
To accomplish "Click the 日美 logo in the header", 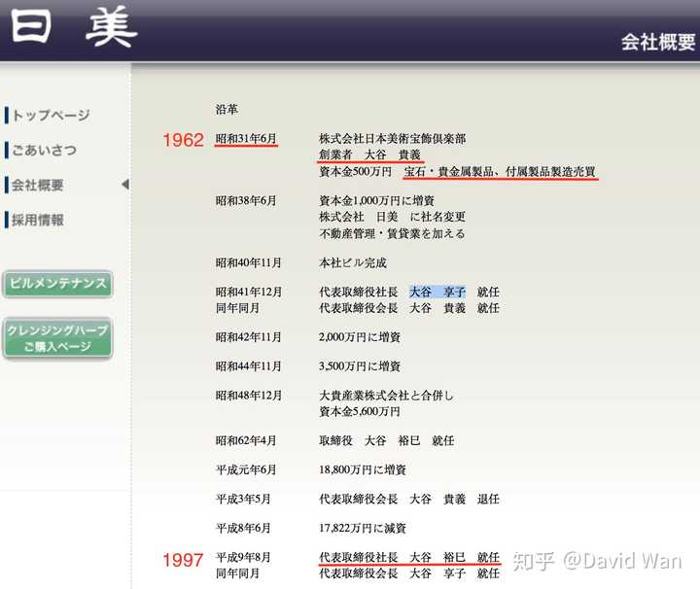I will pyautogui.click(x=74, y=27).
